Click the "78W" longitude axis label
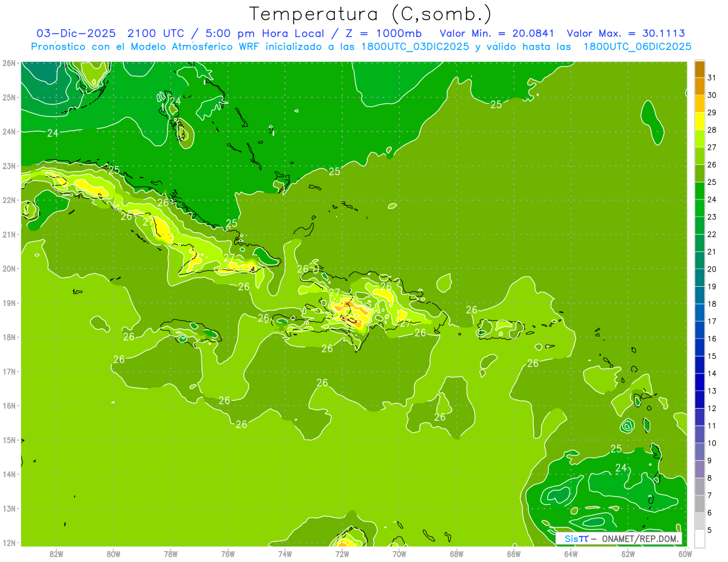This screenshot has width=728, height=562. pyautogui.click(x=170, y=553)
